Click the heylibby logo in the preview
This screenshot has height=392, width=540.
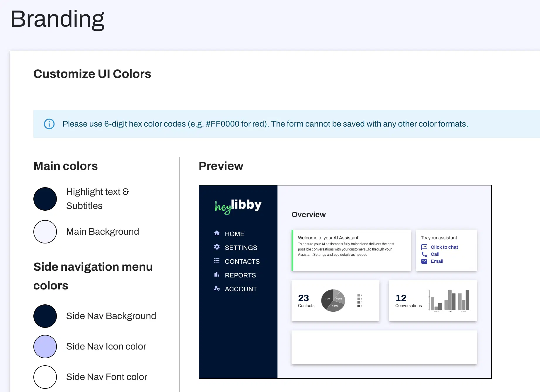(237, 205)
